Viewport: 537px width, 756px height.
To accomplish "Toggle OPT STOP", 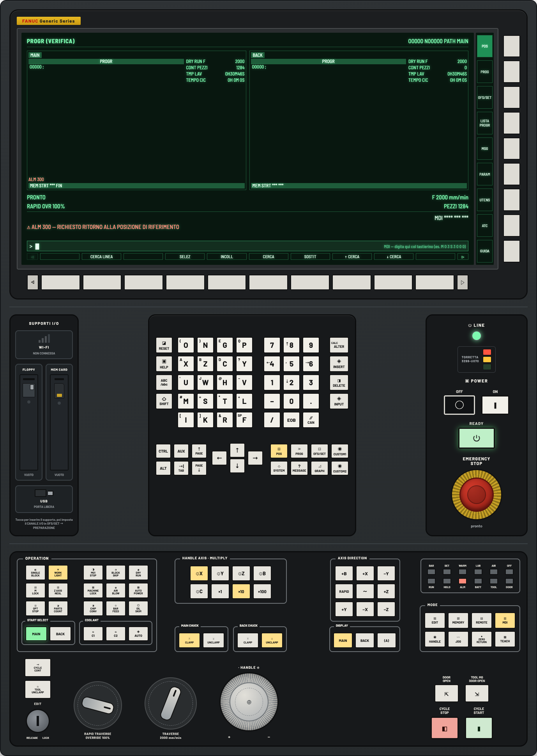I will (35, 609).
